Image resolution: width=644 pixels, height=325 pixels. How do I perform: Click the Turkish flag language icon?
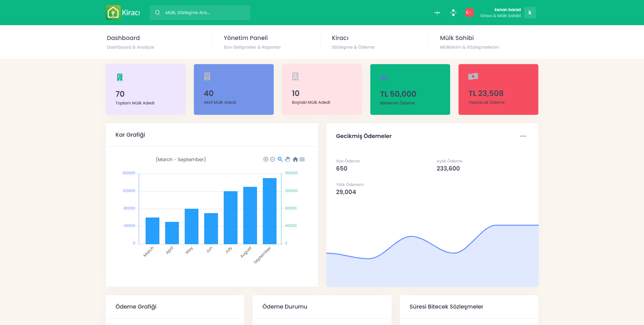point(469,13)
